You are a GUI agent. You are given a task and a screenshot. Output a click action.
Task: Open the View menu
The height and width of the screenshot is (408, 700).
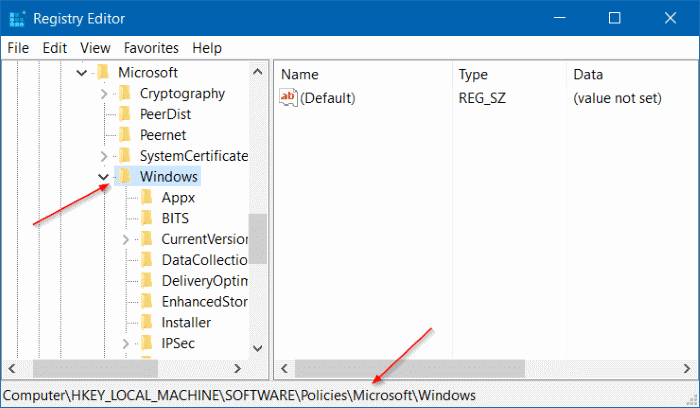point(95,48)
